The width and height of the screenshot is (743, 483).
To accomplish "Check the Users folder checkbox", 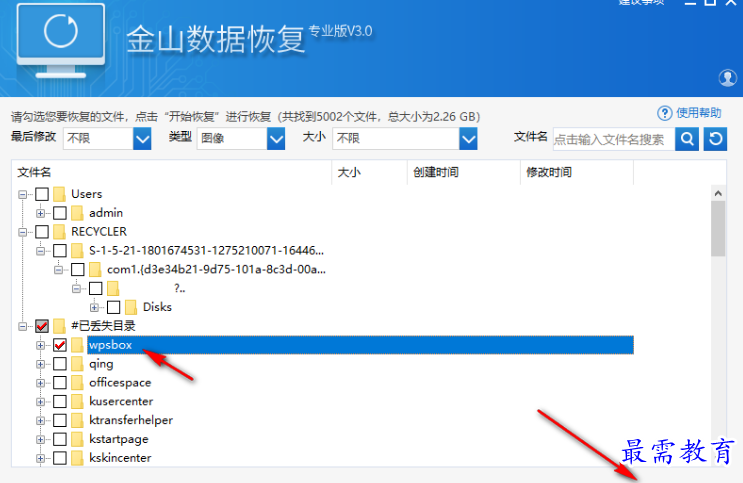I will pyautogui.click(x=42, y=194).
